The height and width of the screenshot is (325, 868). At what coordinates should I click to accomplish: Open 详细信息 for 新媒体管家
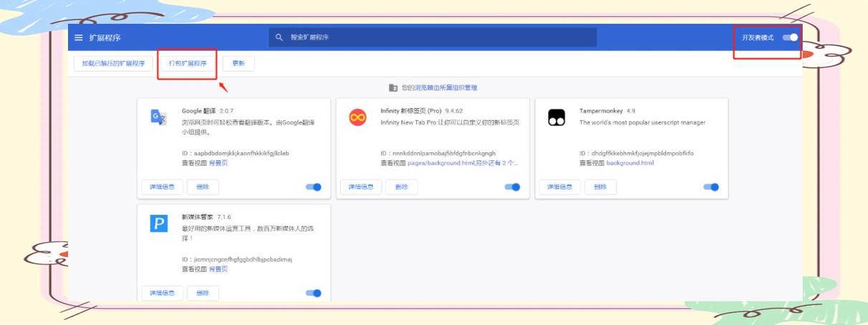click(x=162, y=293)
